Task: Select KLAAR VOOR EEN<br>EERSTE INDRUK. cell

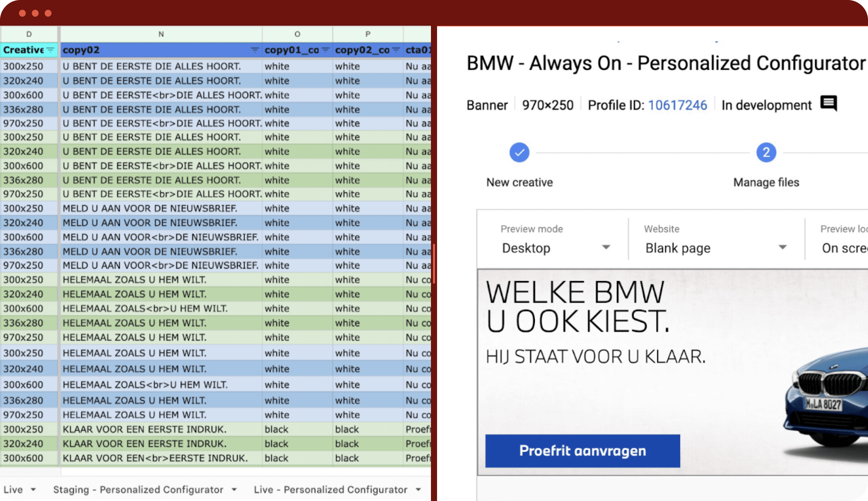Action: tap(161, 458)
